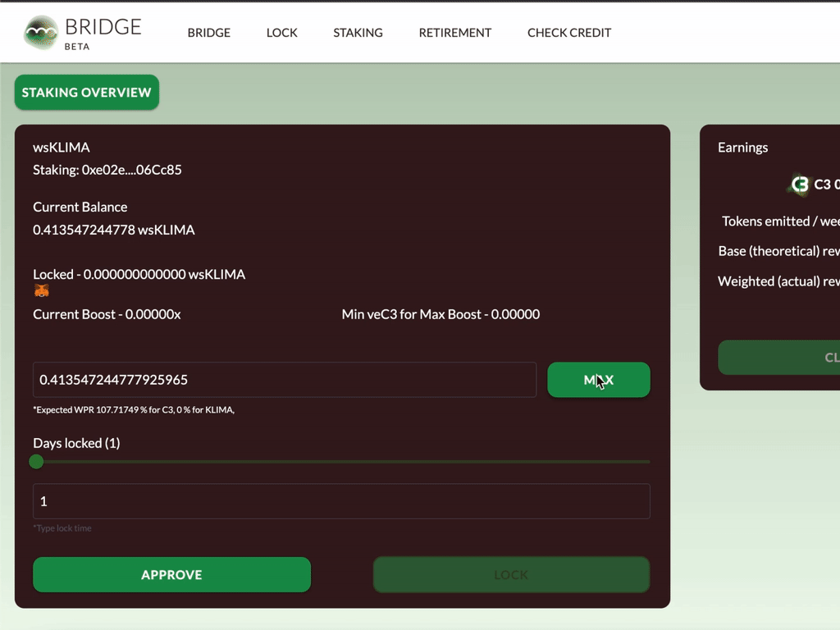The height and width of the screenshot is (630, 840).
Task: Click the MetaMask fox icon
Action: [x=41, y=291]
